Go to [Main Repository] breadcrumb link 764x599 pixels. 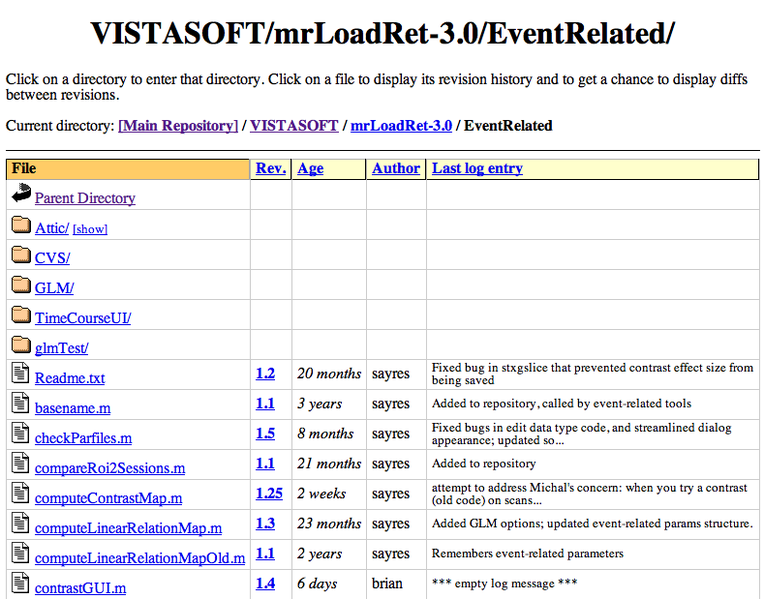click(x=178, y=125)
